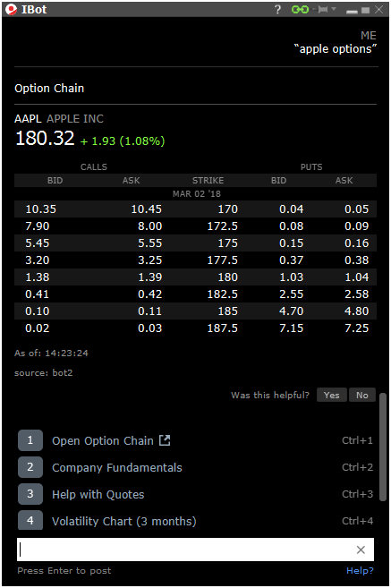Click the call bid 7.90

coord(37,226)
